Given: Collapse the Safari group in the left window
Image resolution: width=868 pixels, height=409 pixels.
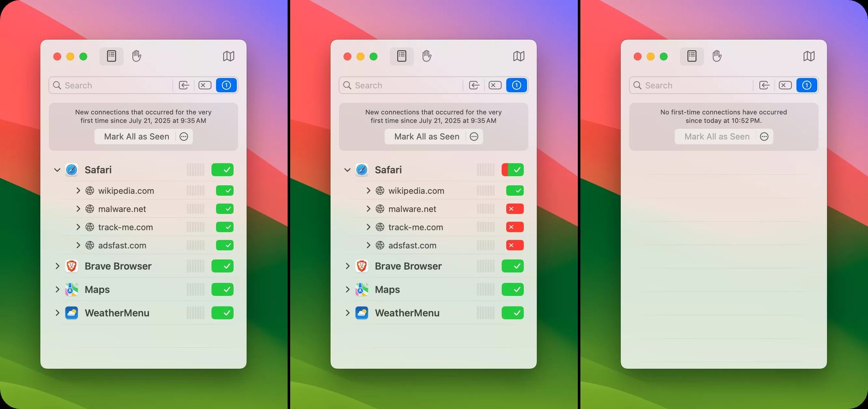Looking at the screenshot, I should tap(57, 170).
